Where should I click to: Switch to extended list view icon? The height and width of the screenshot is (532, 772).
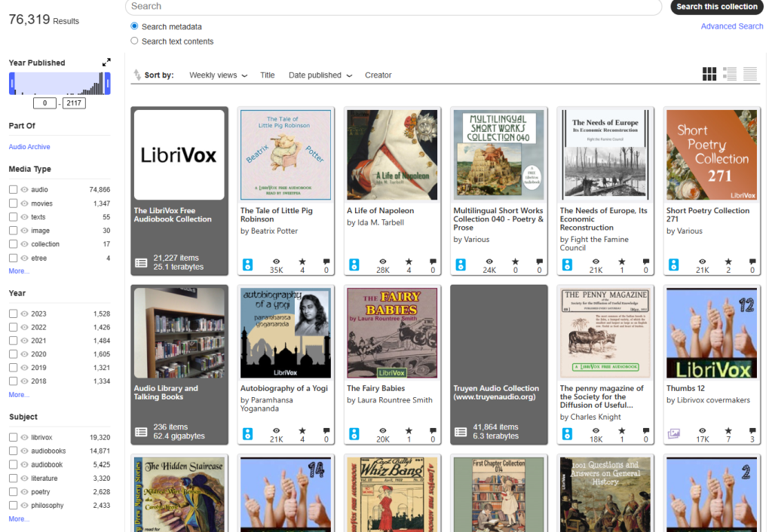click(730, 74)
